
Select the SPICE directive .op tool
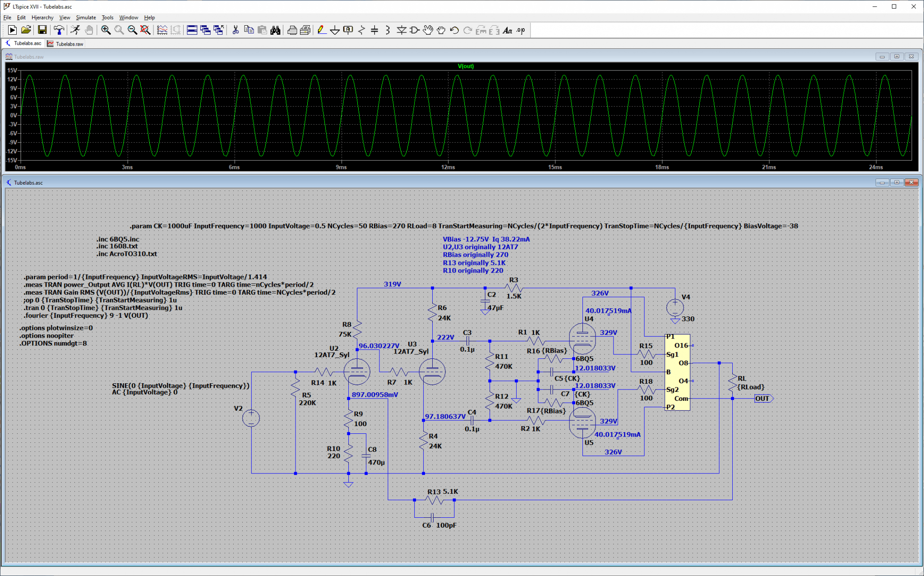(x=521, y=30)
